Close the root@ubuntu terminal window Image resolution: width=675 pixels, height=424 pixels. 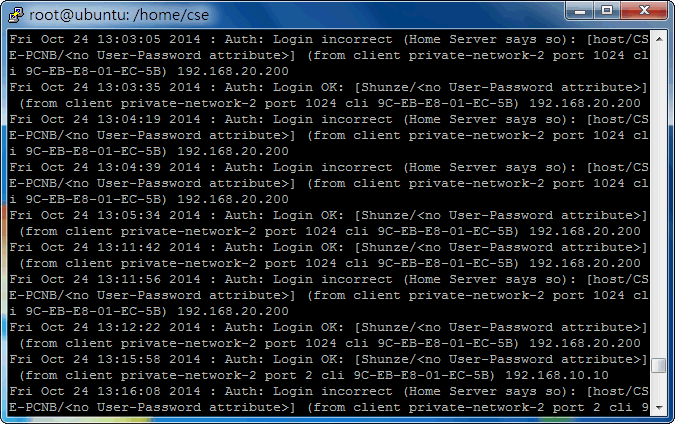(642, 10)
